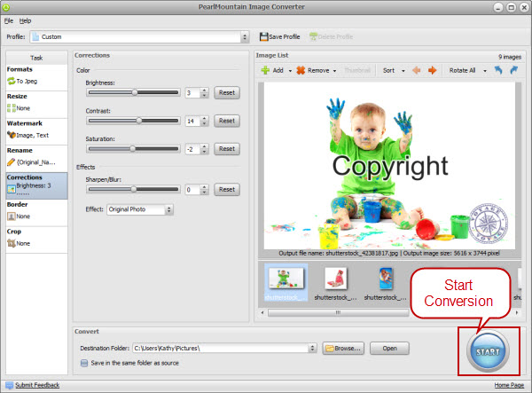Click the Remove images icon

click(301, 70)
